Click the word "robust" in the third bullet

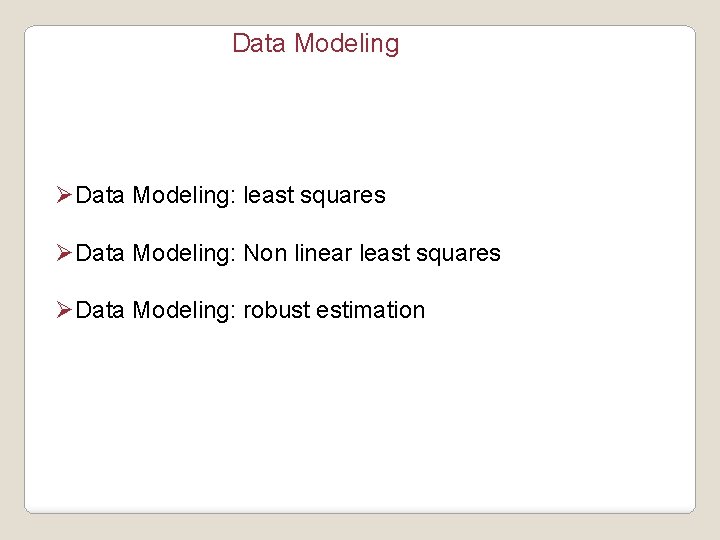276,310
